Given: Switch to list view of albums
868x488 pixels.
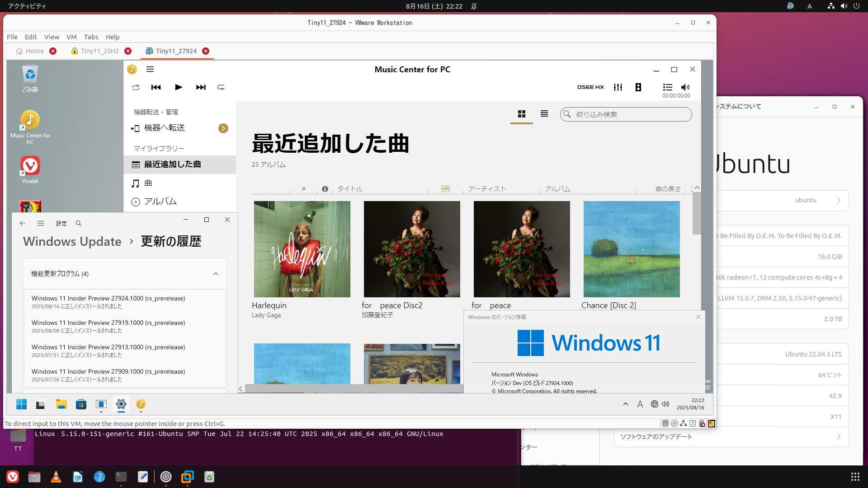Looking at the screenshot, I should pyautogui.click(x=544, y=114).
